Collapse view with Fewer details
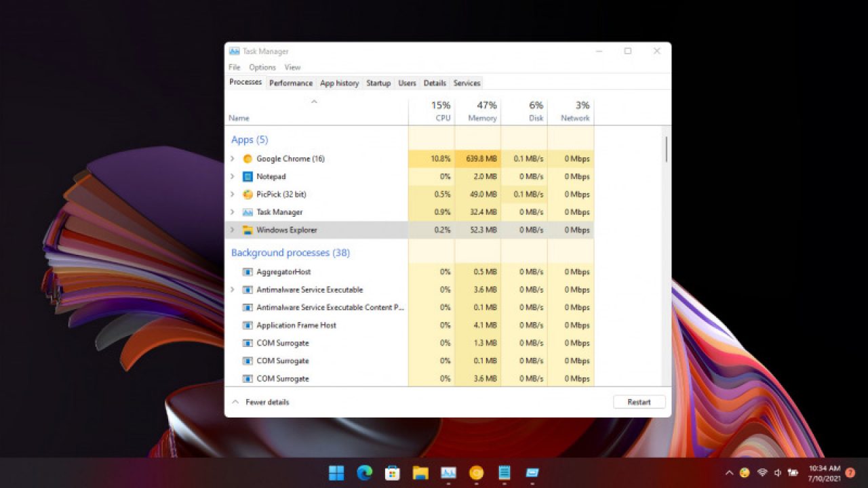The image size is (868, 488). point(260,402)
